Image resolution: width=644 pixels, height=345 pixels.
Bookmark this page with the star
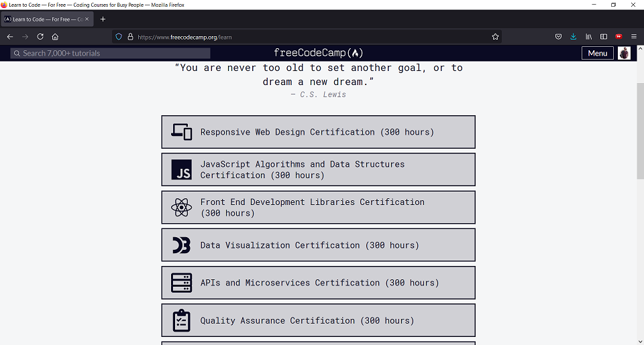click(x=495, y=37)
